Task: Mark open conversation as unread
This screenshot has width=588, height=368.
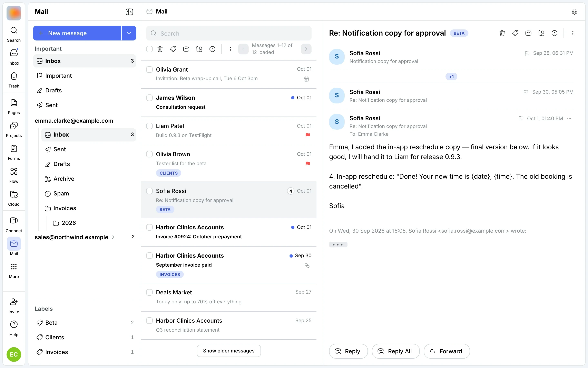Action: pos(528,33)
